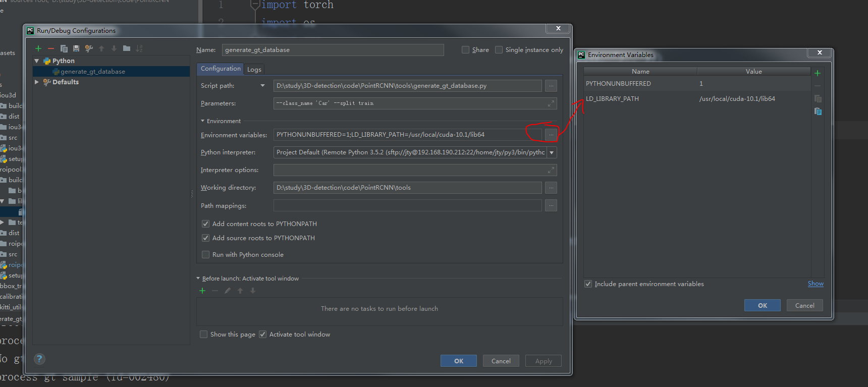Open path mappings ellipsis button
This screenshot has width=868, height=387.
pos(551,205)
